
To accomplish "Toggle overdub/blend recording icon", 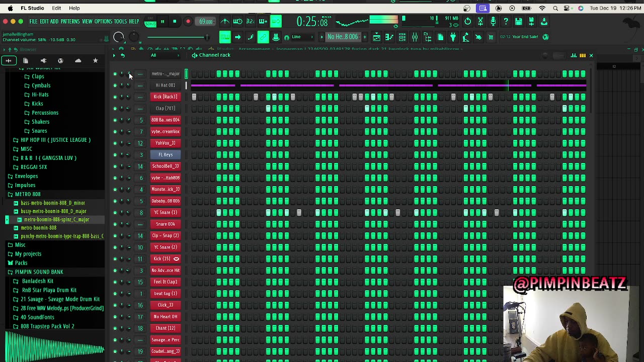I will tap(263, 21).
